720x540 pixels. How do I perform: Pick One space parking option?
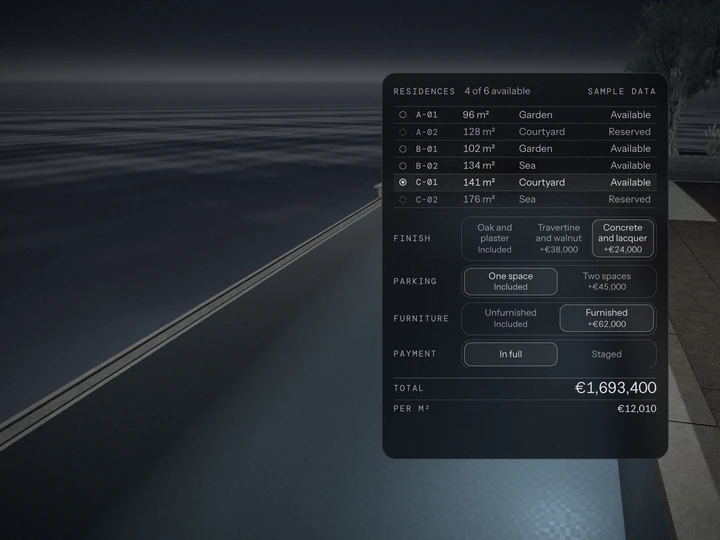point(511,281)
